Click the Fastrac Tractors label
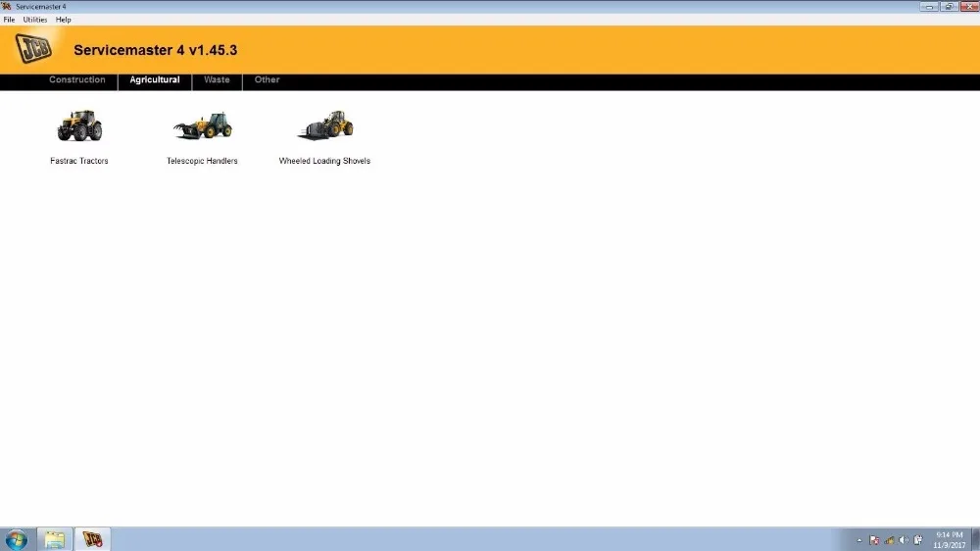The height and width of the screenshot is (551, 980). click(x=79, y=161)
